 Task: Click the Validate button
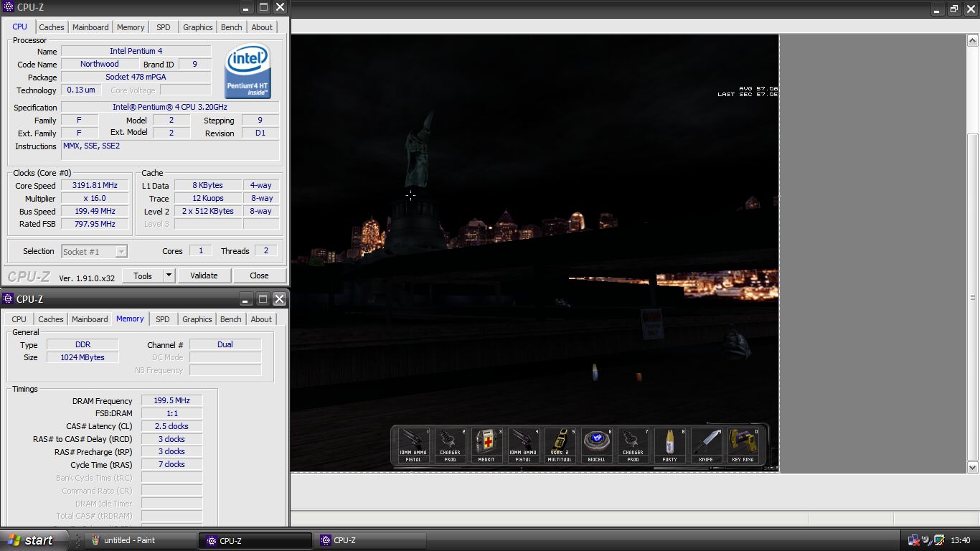204,275
